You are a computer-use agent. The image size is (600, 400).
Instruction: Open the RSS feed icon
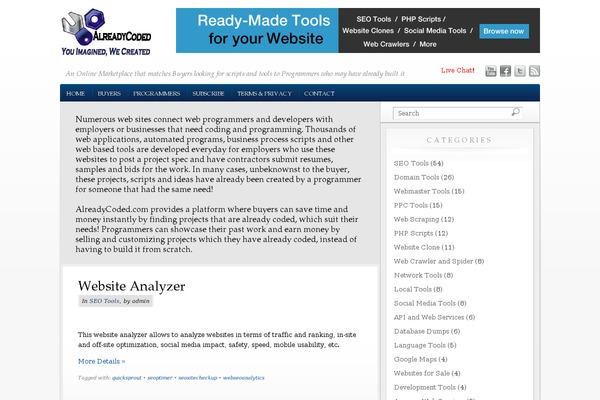[534, 71]
